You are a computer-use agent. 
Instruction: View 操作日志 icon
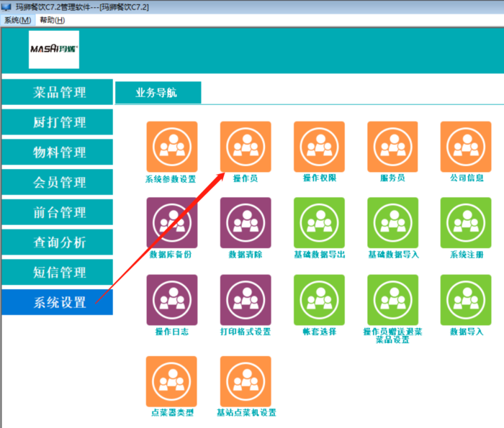pos(171,300)
